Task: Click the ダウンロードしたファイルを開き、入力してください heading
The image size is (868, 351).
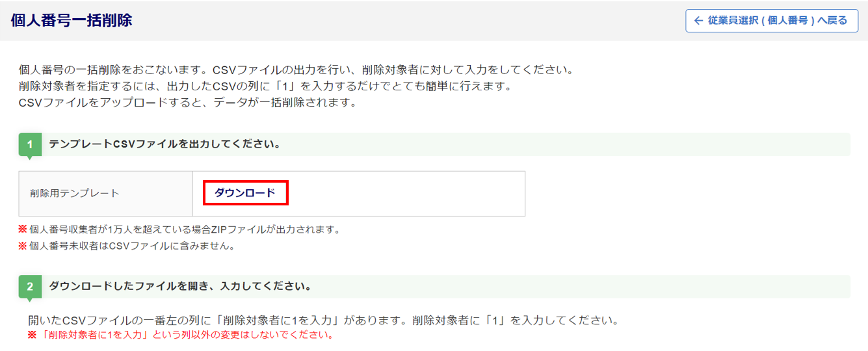Action: 180,286
